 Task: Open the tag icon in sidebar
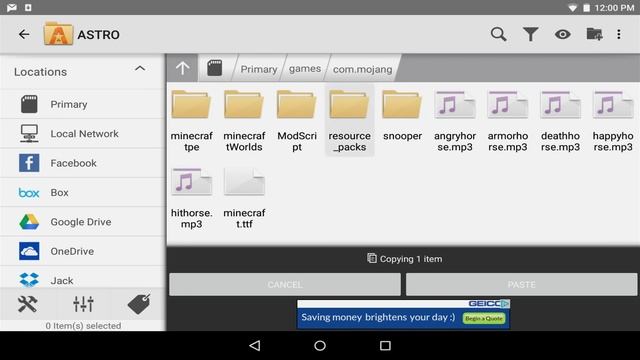(139, 304)
